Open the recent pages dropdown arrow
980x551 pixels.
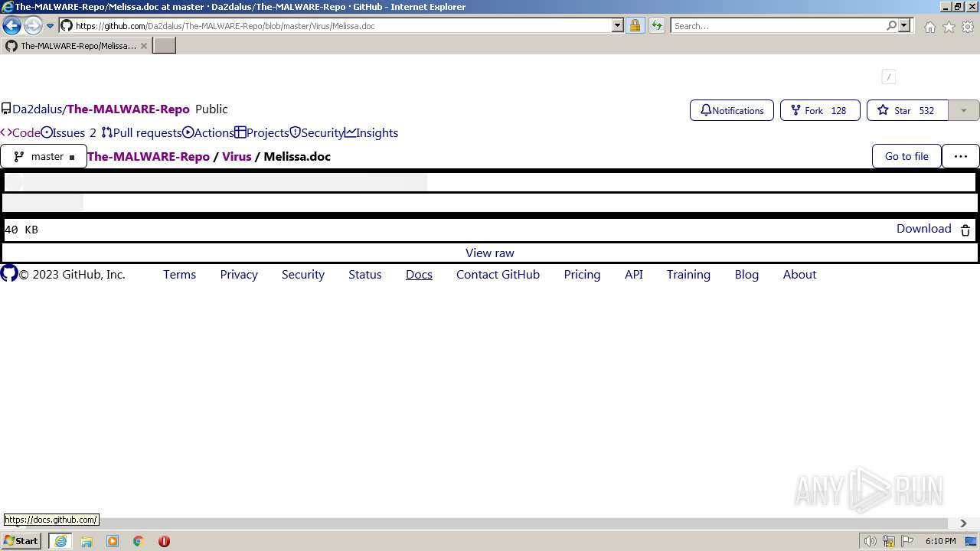pos(51,26)
